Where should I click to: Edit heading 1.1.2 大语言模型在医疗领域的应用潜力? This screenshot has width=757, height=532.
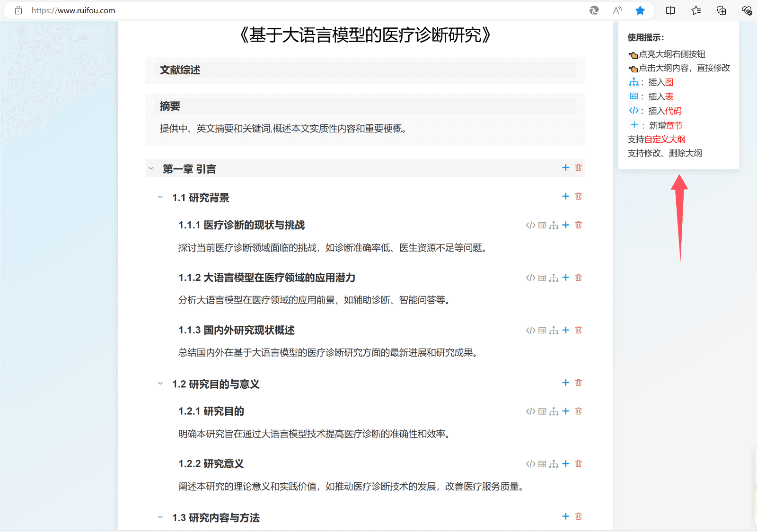point(267,278)
